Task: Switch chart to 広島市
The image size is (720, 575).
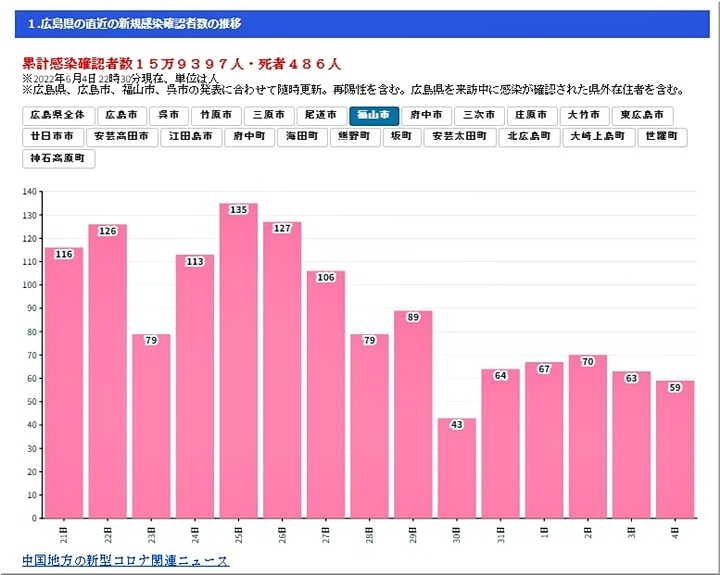Action: [125, 115]
